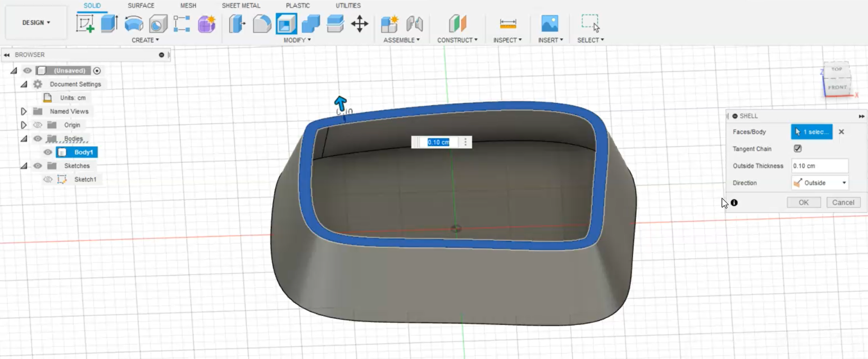Select the Press Pull tool
Screen dimensions: 868x359
237,24
